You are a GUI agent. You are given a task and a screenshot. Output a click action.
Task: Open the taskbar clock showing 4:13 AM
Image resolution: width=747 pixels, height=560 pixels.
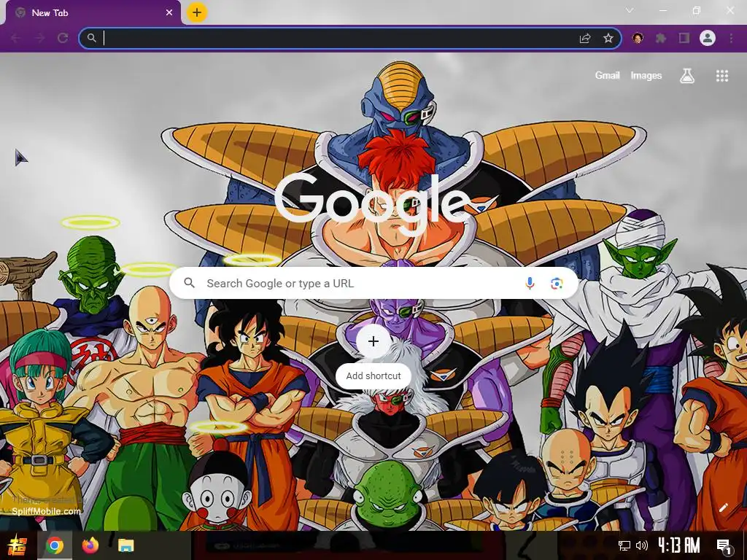coord(679,545)
